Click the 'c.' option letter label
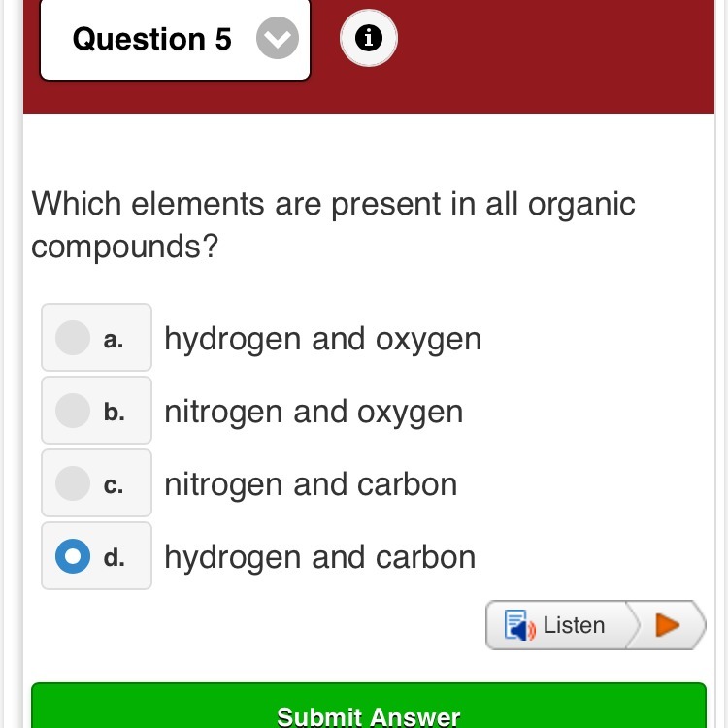This screenshot has height=728, width=728. (114, 484)
